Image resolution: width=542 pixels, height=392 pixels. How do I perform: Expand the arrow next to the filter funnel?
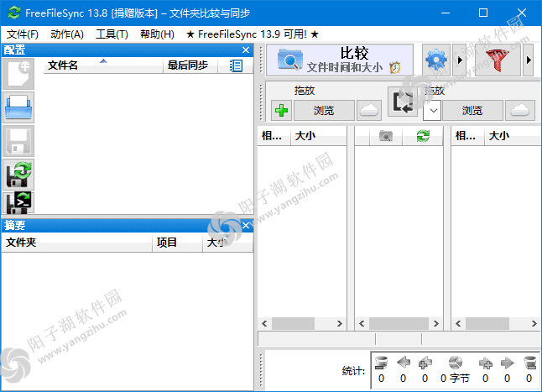click(529, 60)
